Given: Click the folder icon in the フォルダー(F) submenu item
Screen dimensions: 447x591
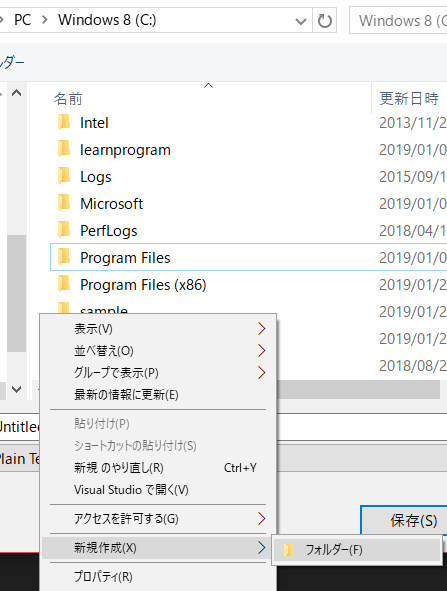Looking at the screenshot, I should (289, 550).
